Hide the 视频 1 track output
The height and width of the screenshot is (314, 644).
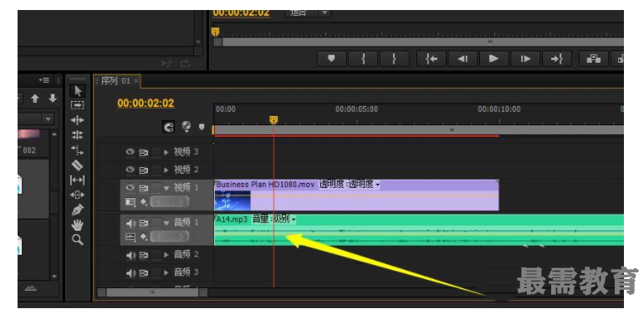pyautogui.click(x=130, y=187)
